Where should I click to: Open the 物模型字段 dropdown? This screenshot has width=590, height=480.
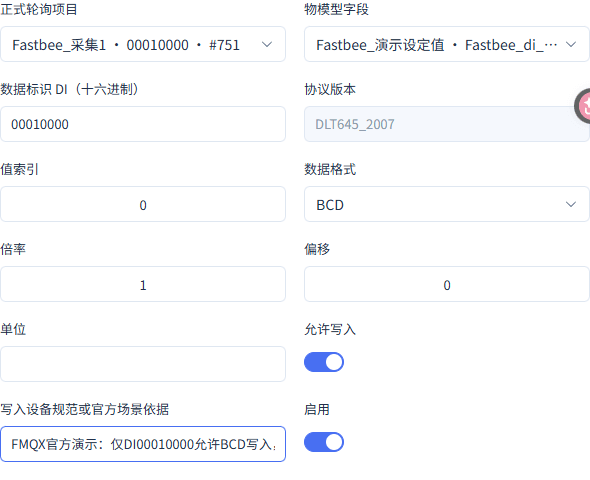click(447, 44)
